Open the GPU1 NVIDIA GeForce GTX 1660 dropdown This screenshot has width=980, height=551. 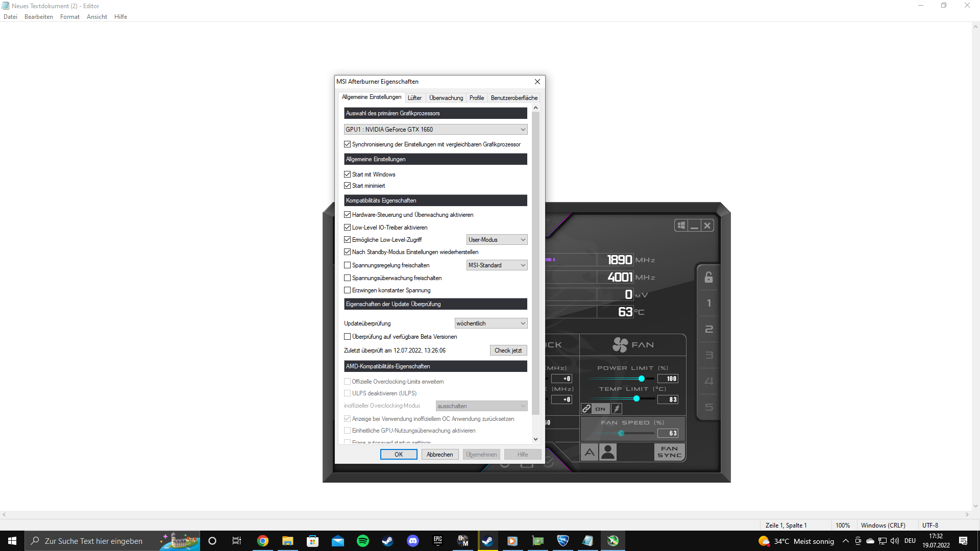435,130
